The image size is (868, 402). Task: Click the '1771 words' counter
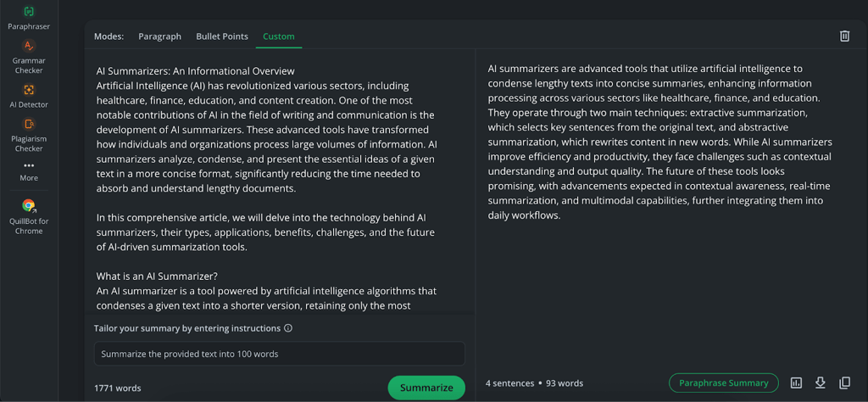point(117,388)
